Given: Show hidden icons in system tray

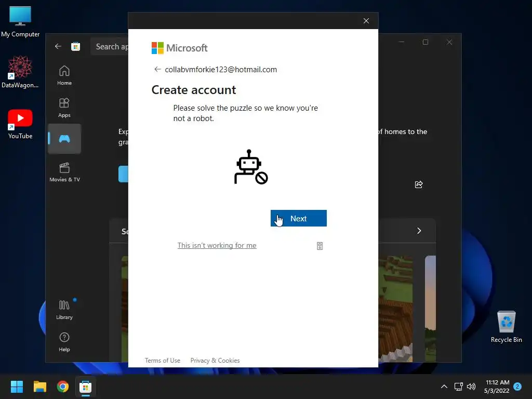Looking at the screenshot, I should coord(444,387).
